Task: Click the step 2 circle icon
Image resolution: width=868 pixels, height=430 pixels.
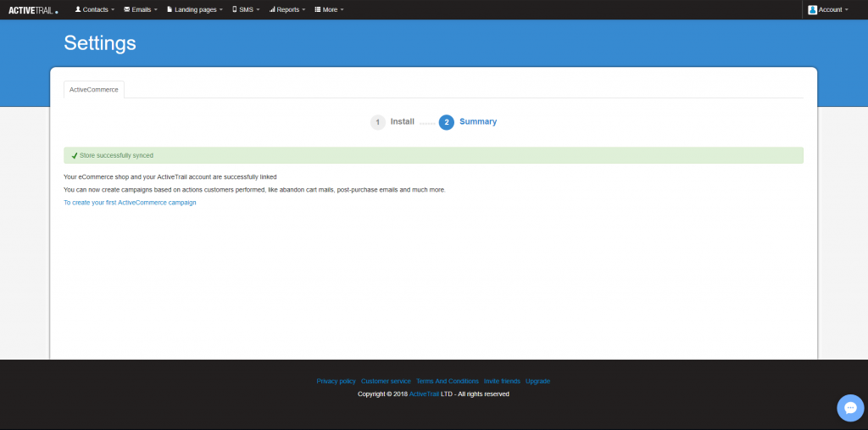Action: [447, 122]
